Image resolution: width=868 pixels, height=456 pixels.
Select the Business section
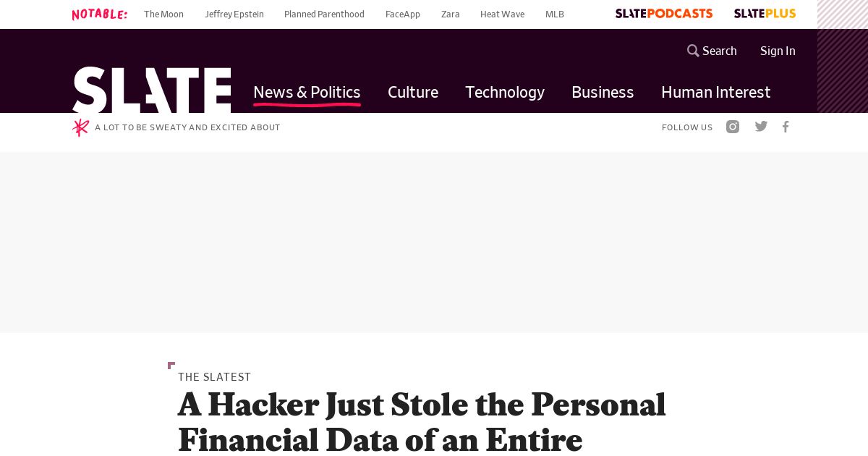coord(603,92)
